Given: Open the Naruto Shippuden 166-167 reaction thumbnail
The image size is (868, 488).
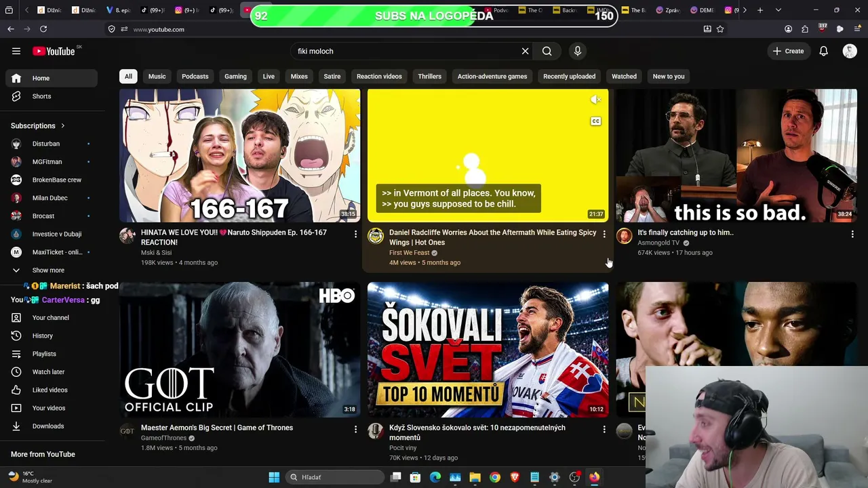Looking at the screenshot, I should pyautogui.click(x=240, y=155).
